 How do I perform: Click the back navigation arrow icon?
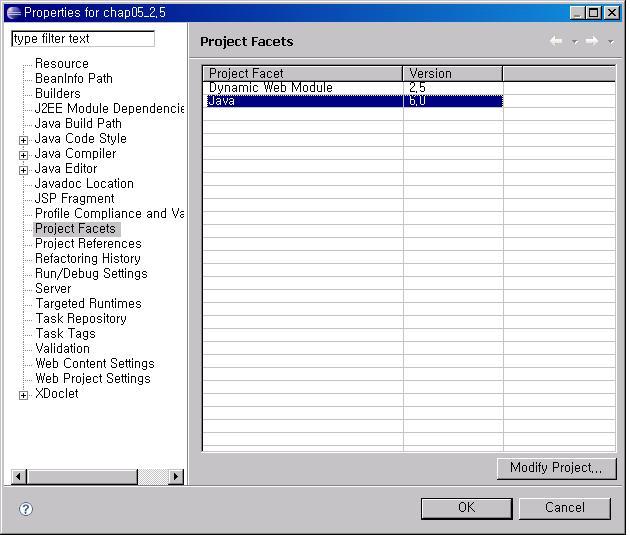pos(556,41)
